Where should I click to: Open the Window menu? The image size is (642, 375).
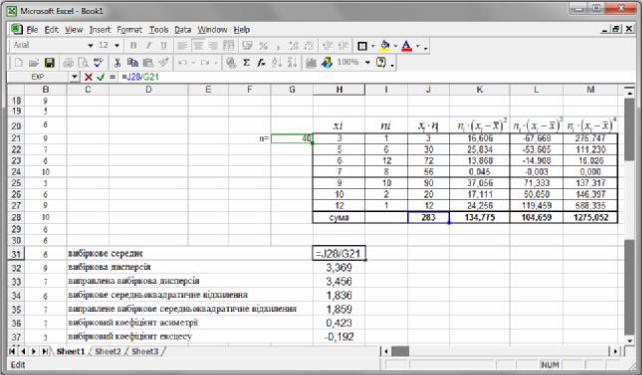click(212, 30)
